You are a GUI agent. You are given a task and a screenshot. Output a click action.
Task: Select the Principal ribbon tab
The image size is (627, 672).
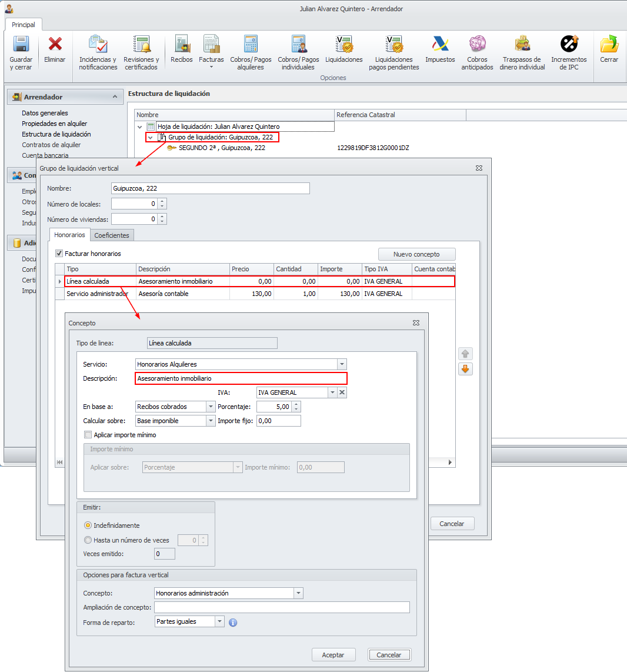click(24, 25)
